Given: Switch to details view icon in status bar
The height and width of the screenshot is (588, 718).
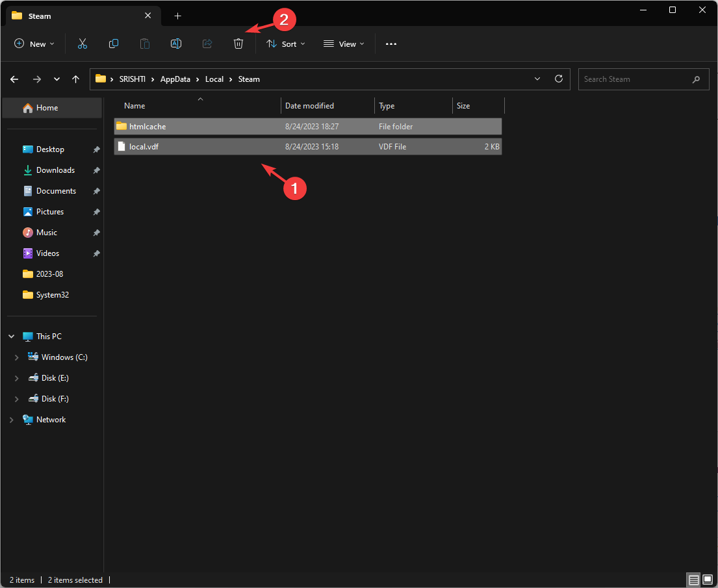Looking at the screenshot, I should point(694,580).
